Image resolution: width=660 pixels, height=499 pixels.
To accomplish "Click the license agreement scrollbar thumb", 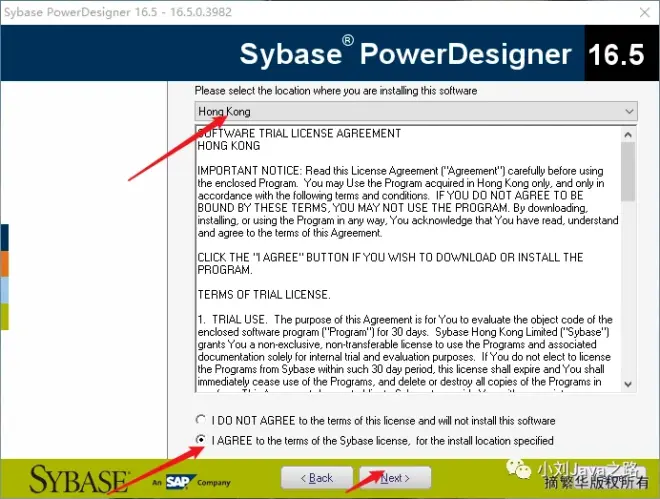I will pos(628,172).
